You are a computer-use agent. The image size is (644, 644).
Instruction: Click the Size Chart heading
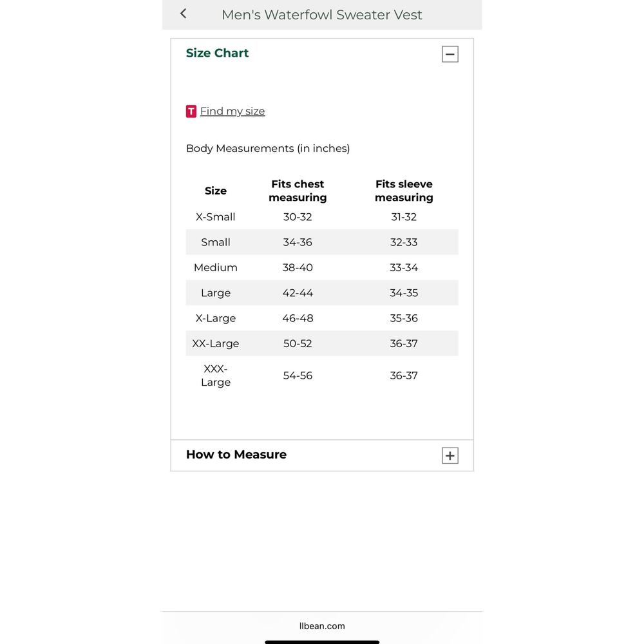217,53
